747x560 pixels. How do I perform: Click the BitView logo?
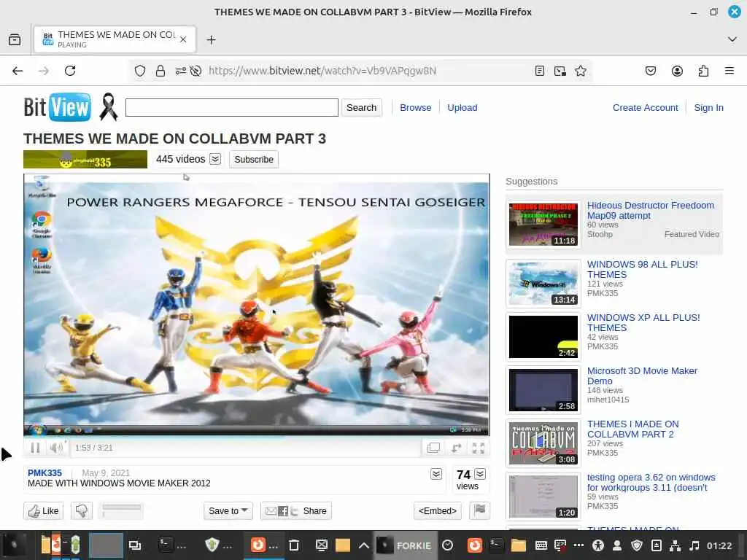57,107
